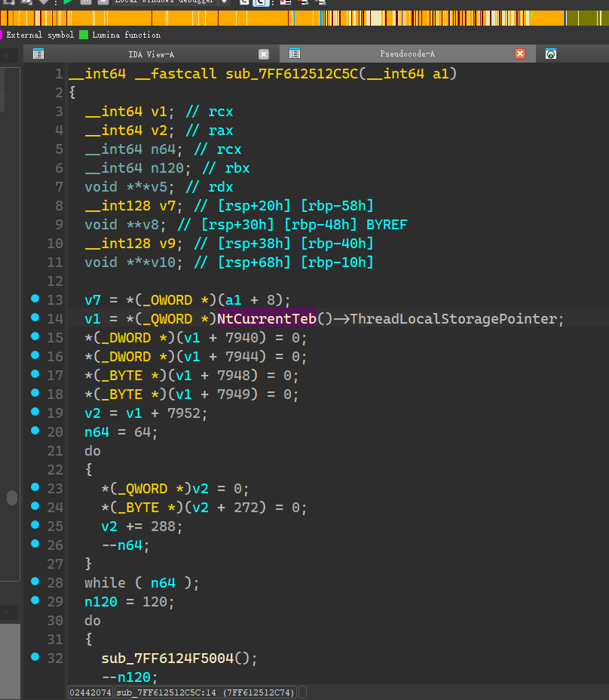The image size is (609, 700).
Task: Click the _OWORD cast on line 13
Action: tap(167, 300)
